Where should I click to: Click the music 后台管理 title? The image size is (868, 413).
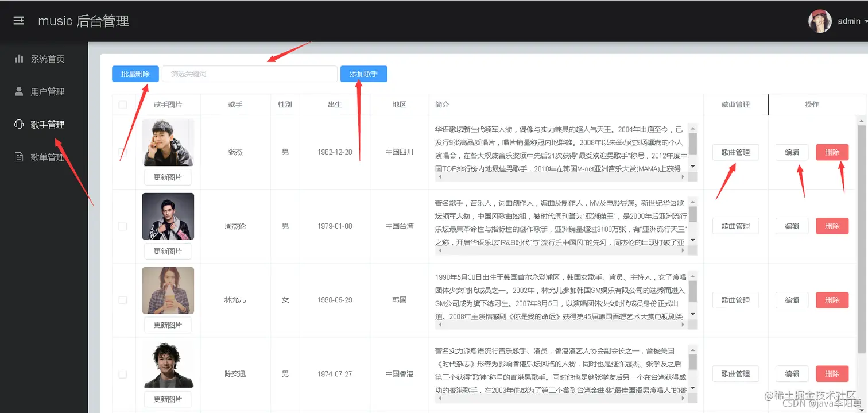tap(84, 21)
